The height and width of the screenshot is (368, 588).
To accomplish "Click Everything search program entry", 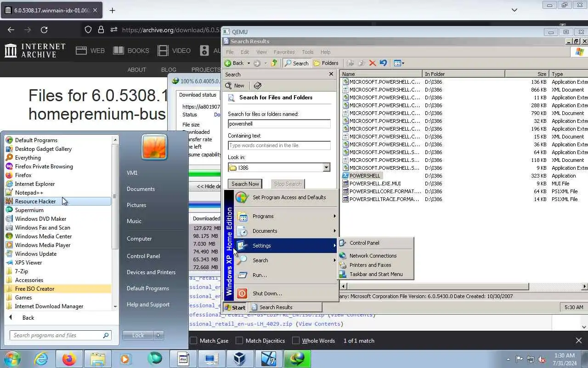I will [58, 157].
